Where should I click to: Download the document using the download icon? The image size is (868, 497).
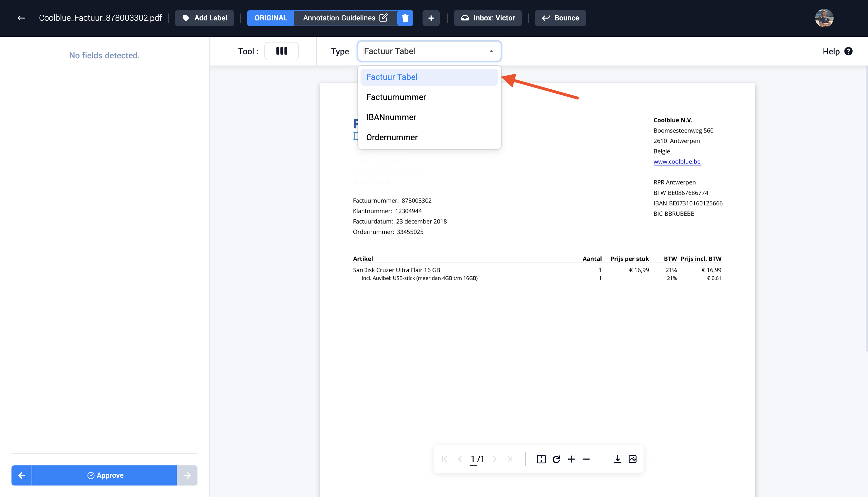tap(617, 459)
